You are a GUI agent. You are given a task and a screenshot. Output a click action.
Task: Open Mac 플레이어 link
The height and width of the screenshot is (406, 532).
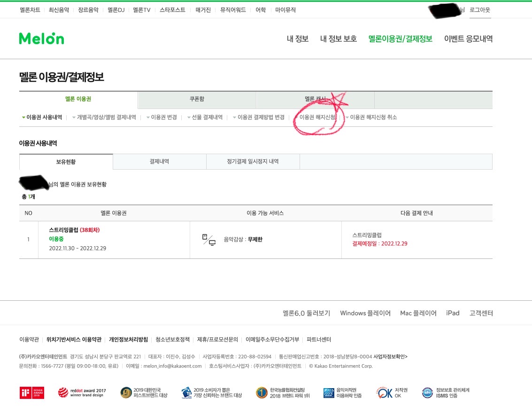(x=418, y=313)
